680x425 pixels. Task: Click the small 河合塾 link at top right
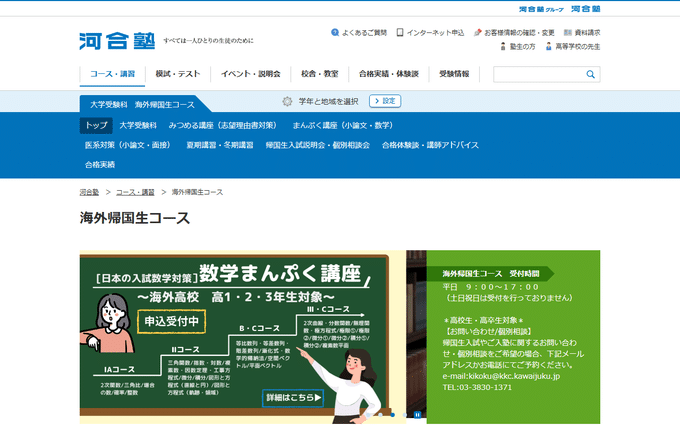(x=585, y=9)
